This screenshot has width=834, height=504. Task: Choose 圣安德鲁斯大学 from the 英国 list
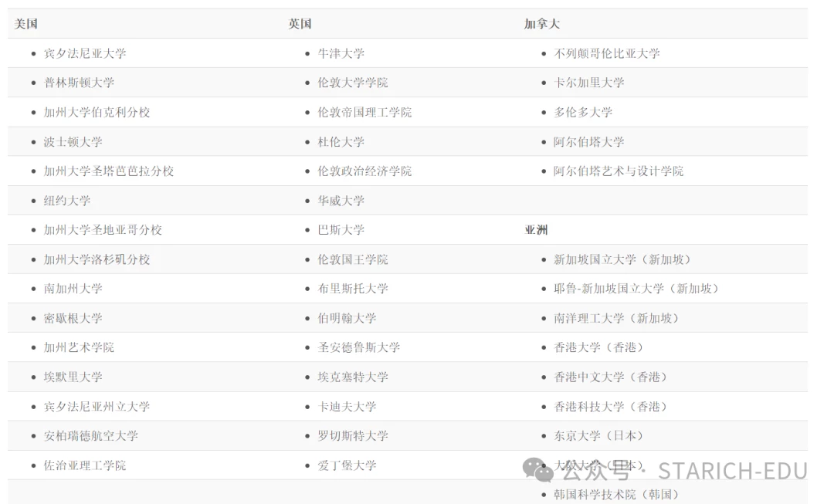point(359,347)
